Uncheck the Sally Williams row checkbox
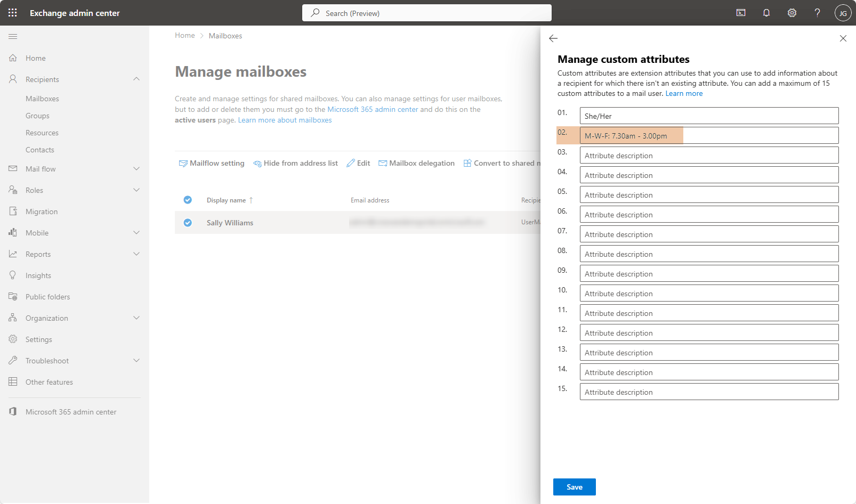Screen dimensions: 856x504 point(188,223)
